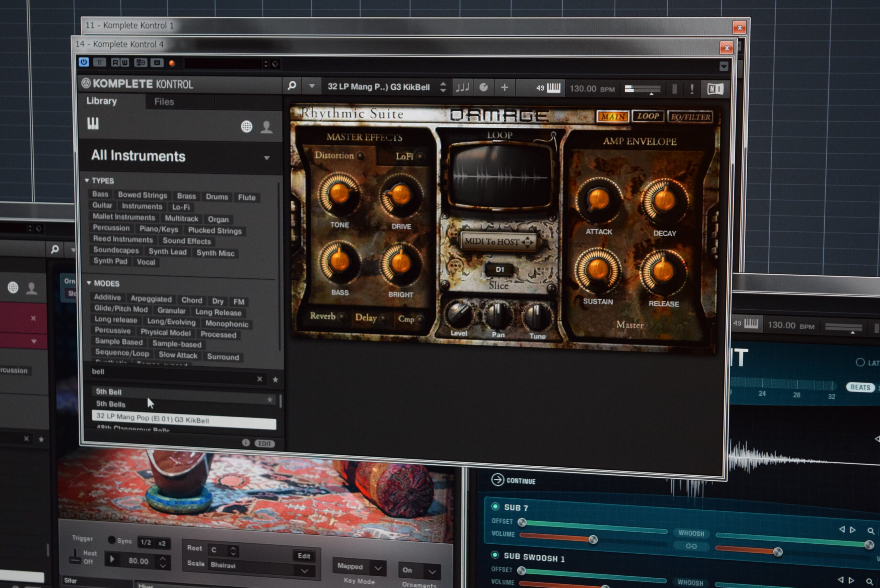Toggle the Distortion effect on

coord(360,156)
